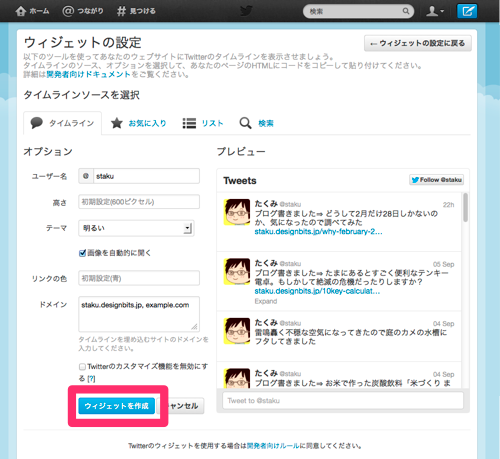Edit the ユーザー名 field containing staku
The image size is (500, 459).
pyautogui.click(x=146, y=176)
